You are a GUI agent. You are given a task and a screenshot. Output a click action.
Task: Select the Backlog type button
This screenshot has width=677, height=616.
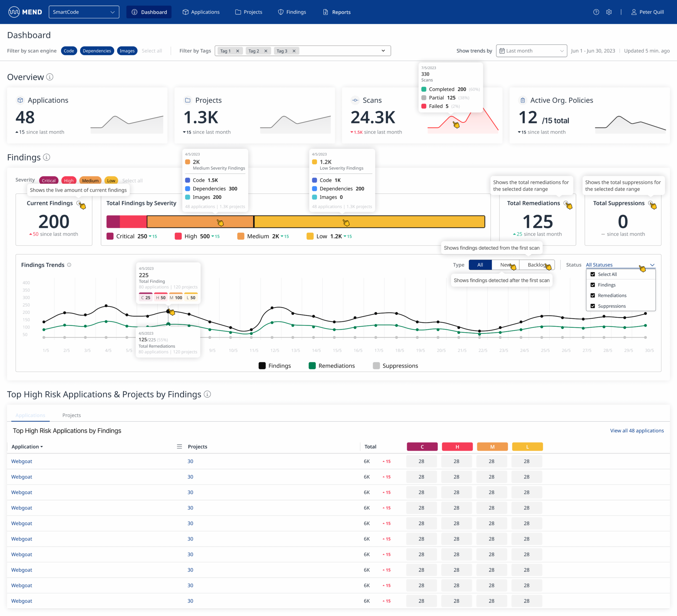537,265
